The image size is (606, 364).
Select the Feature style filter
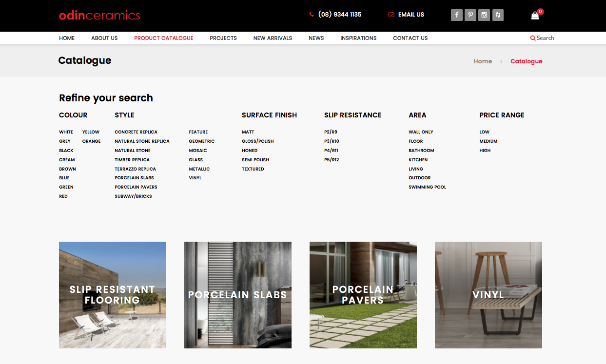pos(198,132)
